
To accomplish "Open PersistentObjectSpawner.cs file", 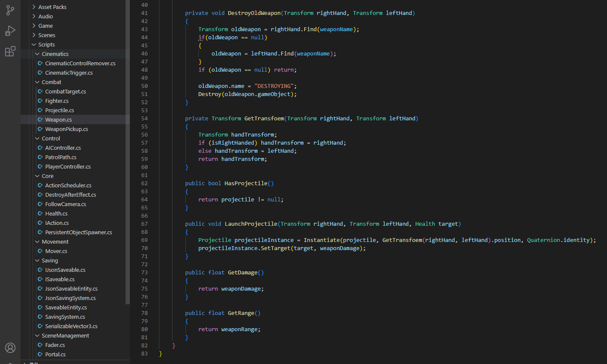I will [79, 232].
